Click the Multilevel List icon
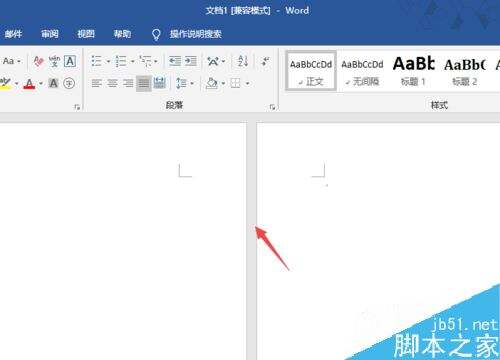Viewport: 500px width, 360px height. (x=145, y=61)
